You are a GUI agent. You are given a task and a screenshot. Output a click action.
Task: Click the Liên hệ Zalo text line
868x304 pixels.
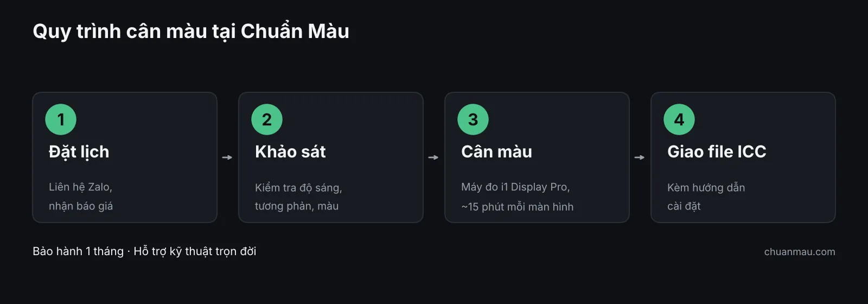(80, 187)
